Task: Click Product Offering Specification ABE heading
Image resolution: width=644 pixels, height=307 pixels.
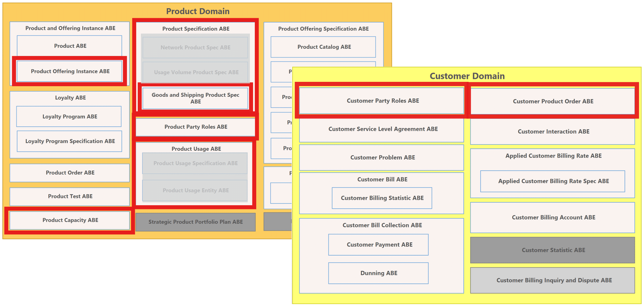Action: click(x=323, y=29)
